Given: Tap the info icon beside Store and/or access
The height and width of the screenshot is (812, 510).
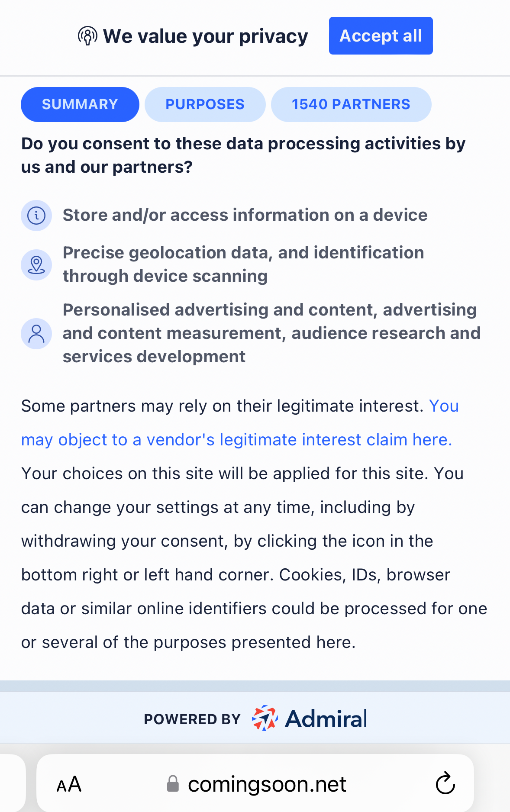Looking at the screenshot, I should pos(36,215).
